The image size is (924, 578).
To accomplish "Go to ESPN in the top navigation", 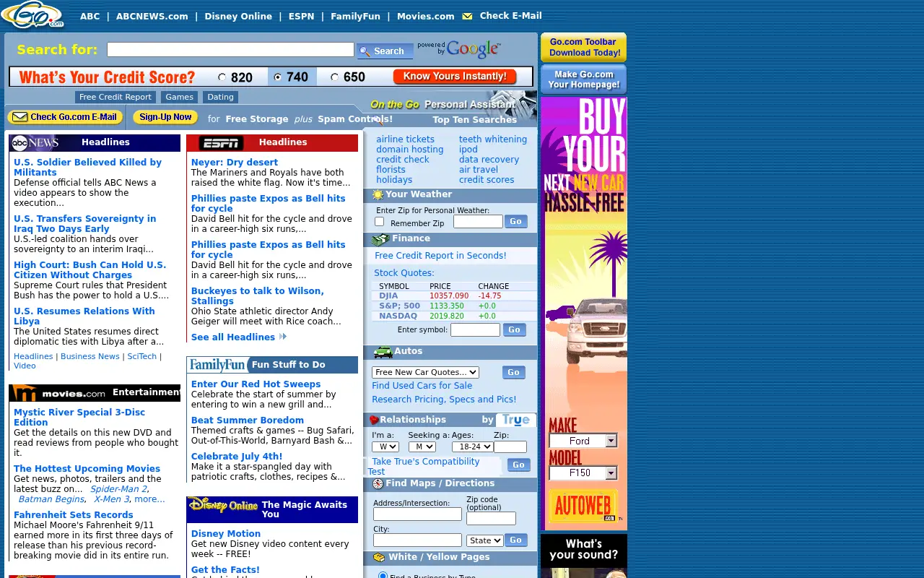I will tap(301, 16).
